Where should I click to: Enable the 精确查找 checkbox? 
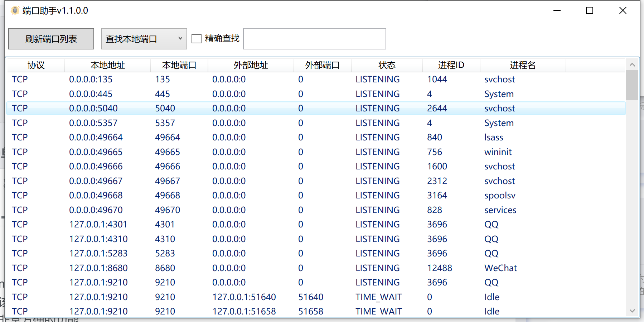[x=197, y=39]
